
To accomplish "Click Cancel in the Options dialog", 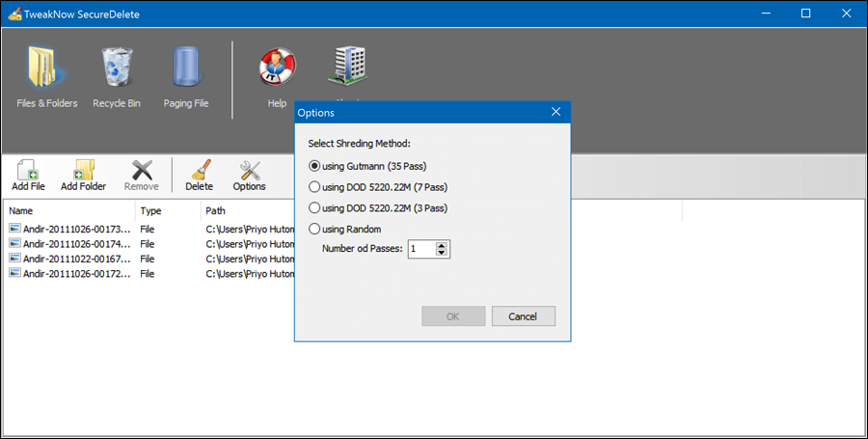I will click(x=523, y=316).
